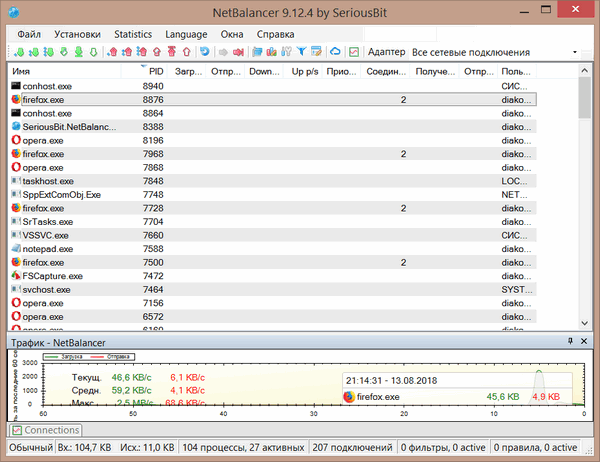This screenshot has height=462, width=600.
Task: Set high download priority (third green arrow)
Action: 49,52
